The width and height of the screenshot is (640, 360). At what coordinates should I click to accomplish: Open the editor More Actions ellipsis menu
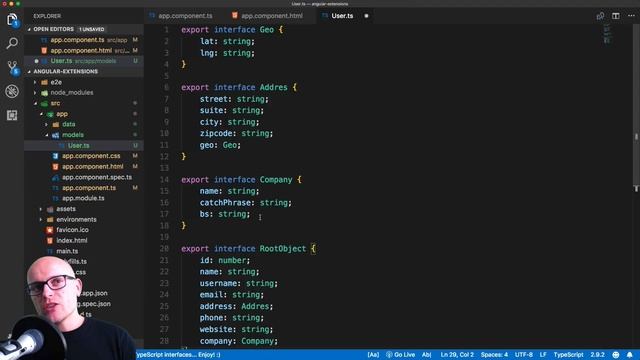pos(631,16)
